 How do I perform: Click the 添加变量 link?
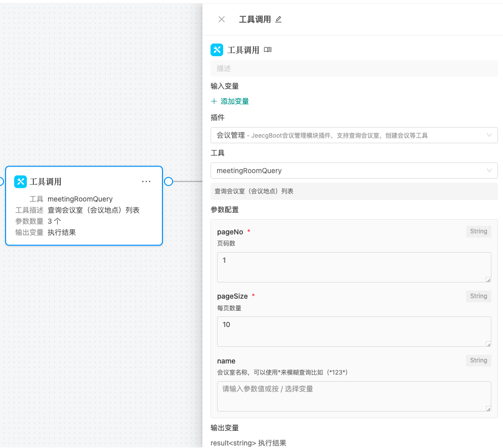click(234, 101)
